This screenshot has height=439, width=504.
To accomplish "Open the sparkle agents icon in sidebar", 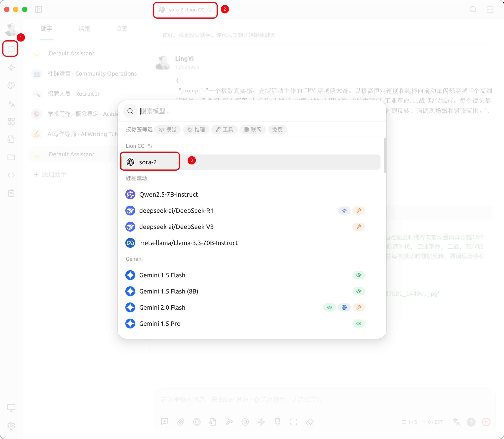I will 11,67.
